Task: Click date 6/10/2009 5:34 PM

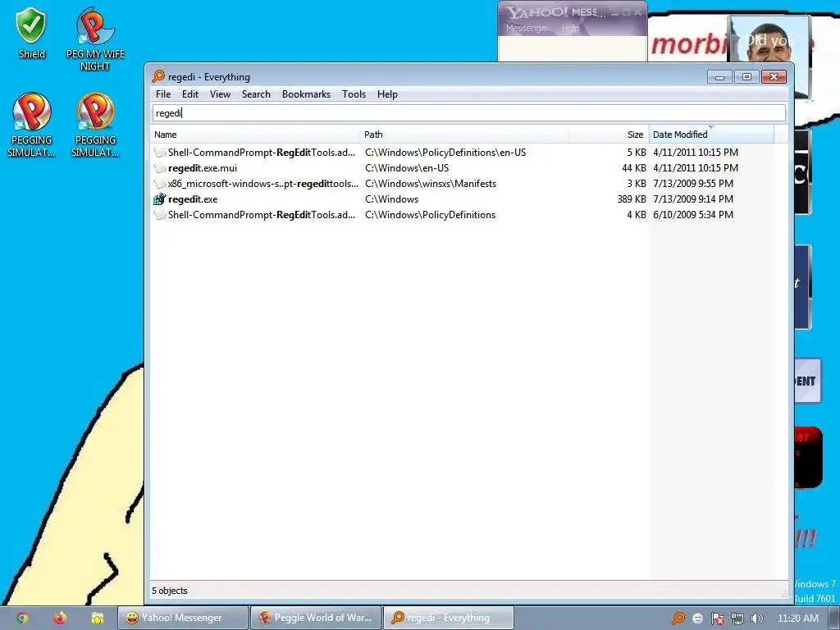Action: [693, 215]
